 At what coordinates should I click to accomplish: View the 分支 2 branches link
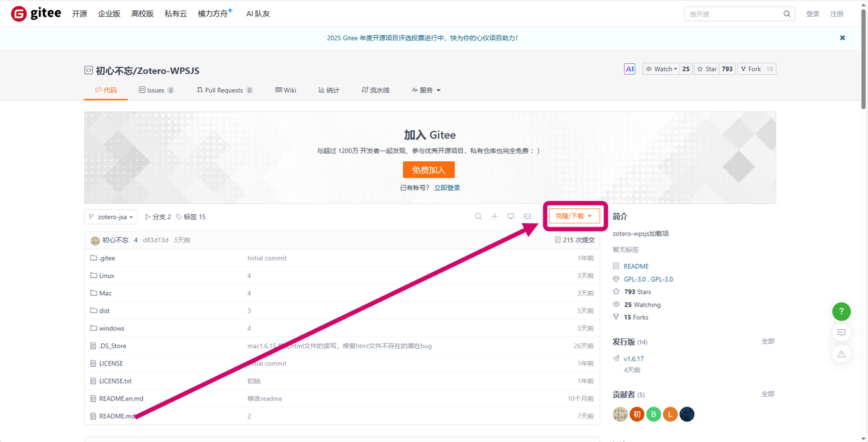pos(158,217)
